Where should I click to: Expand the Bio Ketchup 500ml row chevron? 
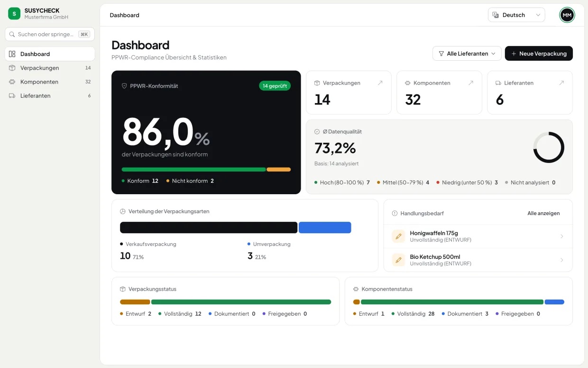pos(562,260)
